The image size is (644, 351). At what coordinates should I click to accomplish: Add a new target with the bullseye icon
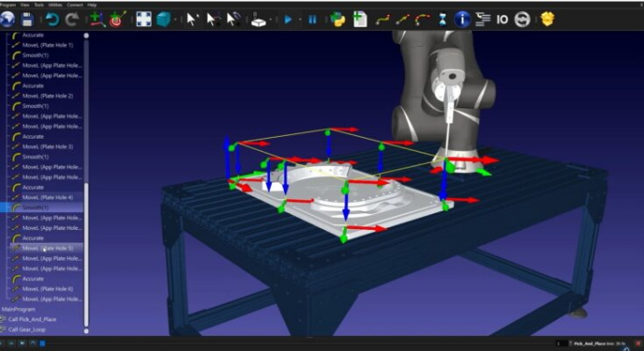(x=117, y=20)
